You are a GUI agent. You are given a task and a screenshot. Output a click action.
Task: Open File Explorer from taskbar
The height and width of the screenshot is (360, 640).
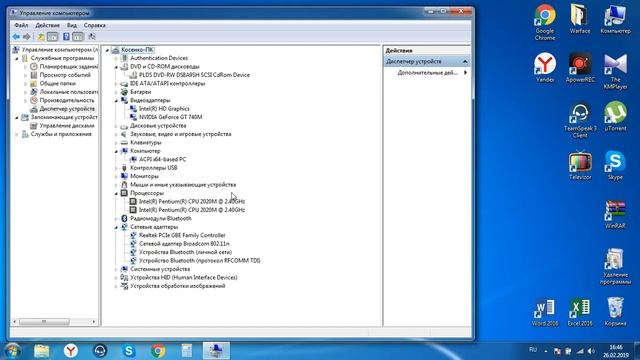point(42,351)
